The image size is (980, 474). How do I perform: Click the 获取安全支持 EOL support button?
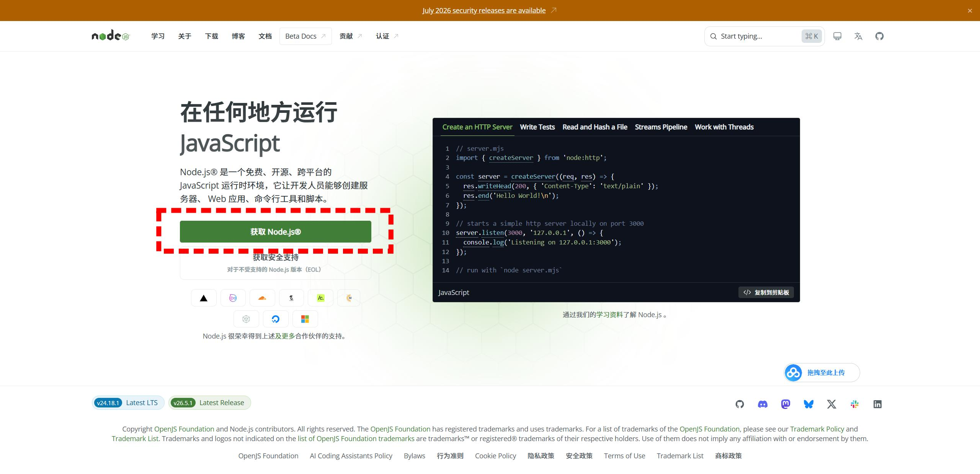pos(276,263)
